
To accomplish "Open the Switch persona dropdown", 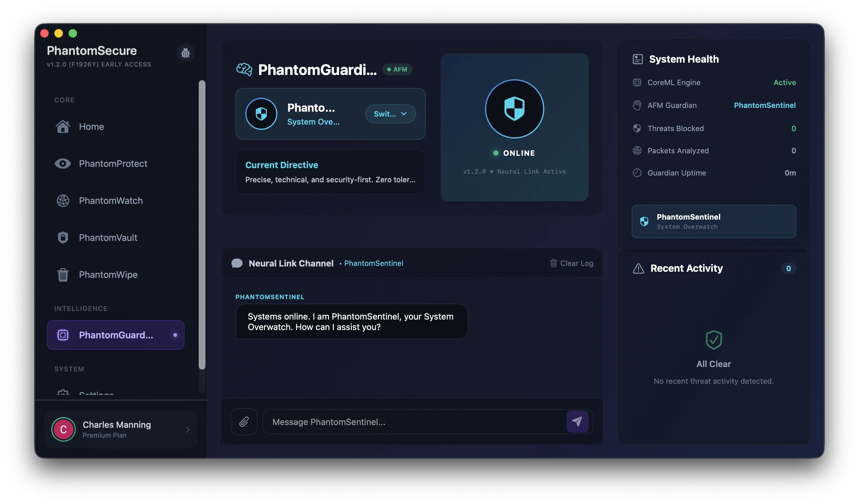I will [x=390, y=114].
